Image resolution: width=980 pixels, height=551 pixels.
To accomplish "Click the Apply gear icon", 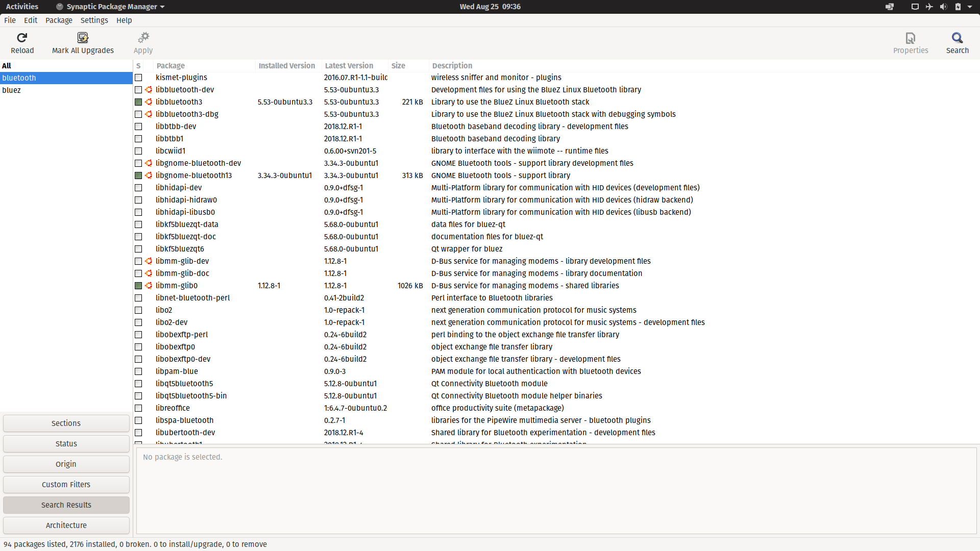I will (143, 38).
